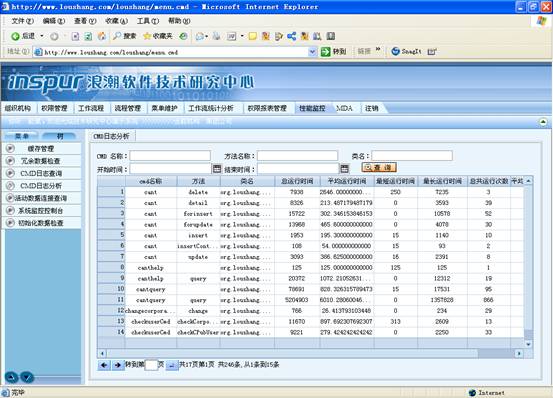Click the 方法名称 input field
Image resolution: width=553 pixels, height=398 pixels.
(297, 156)
